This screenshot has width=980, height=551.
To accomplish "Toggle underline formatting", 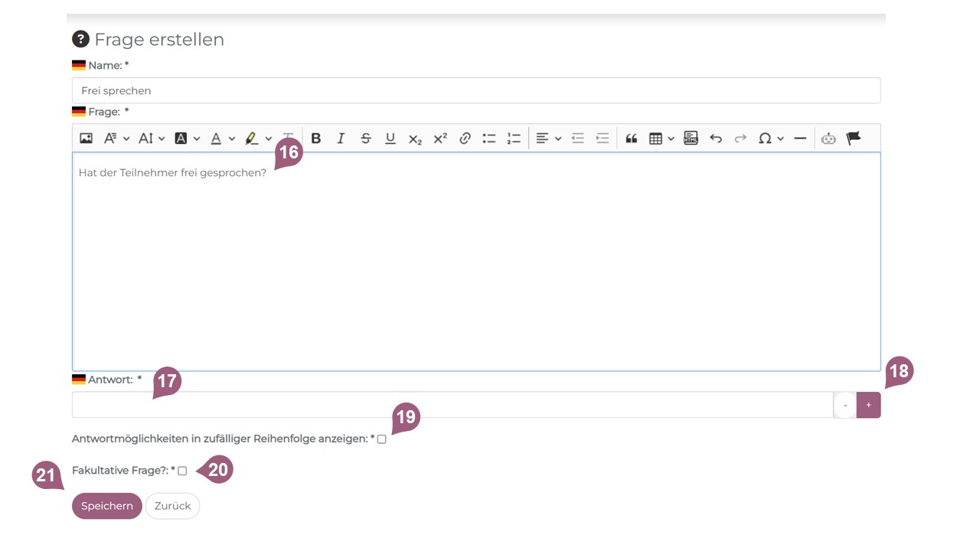I will pos(390,139).
